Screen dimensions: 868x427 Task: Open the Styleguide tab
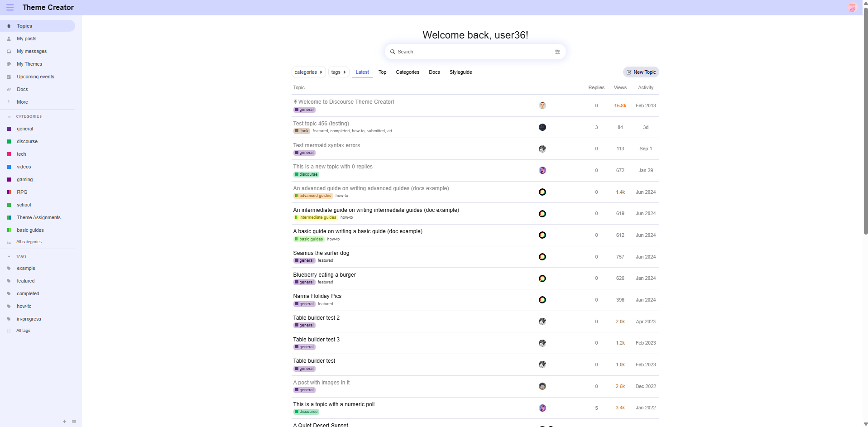(460, 72)
